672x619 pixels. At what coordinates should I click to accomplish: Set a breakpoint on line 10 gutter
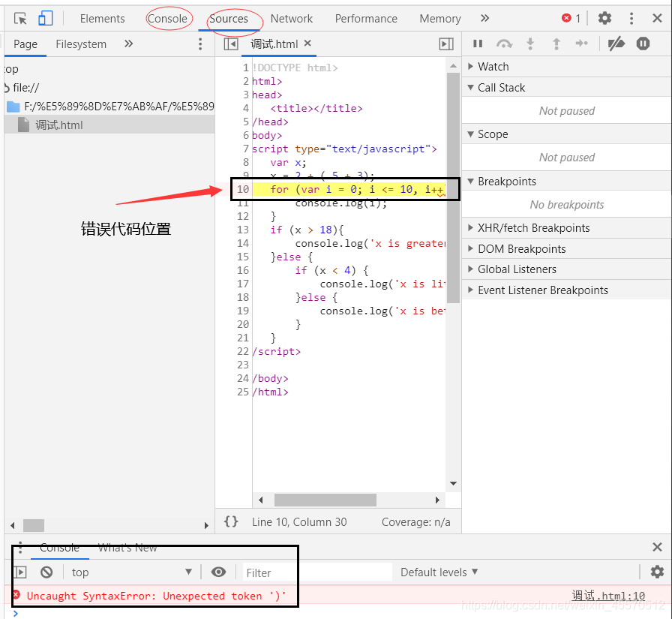(242, 189)
